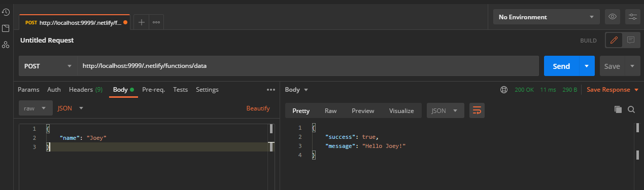
Task: Click the Beautify link
Action: click(258, 108)
